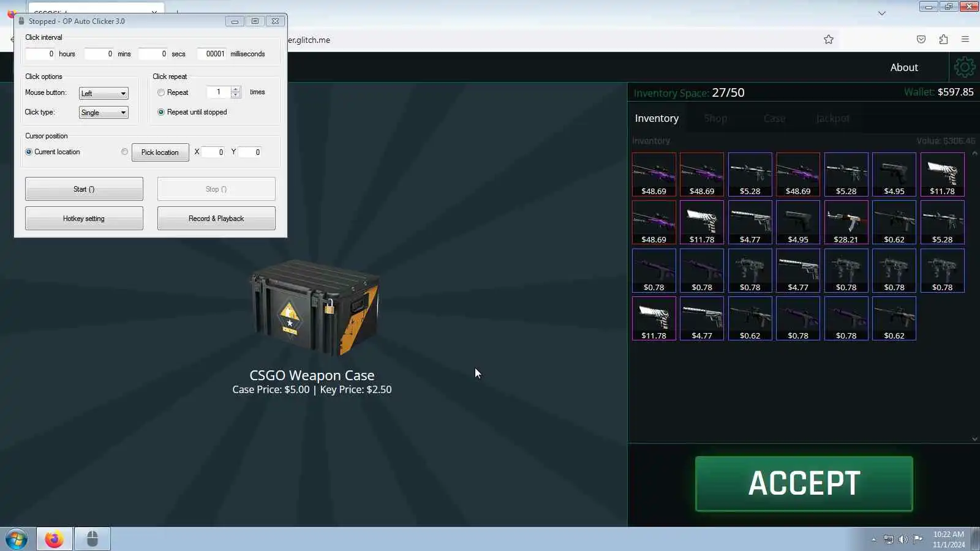
Task: Click the CSGO Weapon Case title text
Action: coord(312,375)
